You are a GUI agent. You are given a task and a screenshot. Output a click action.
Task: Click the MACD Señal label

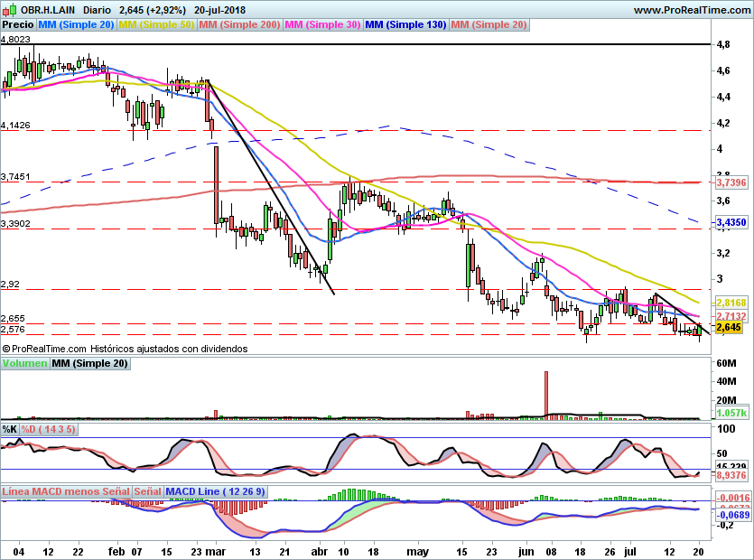(x=147, y=490)
